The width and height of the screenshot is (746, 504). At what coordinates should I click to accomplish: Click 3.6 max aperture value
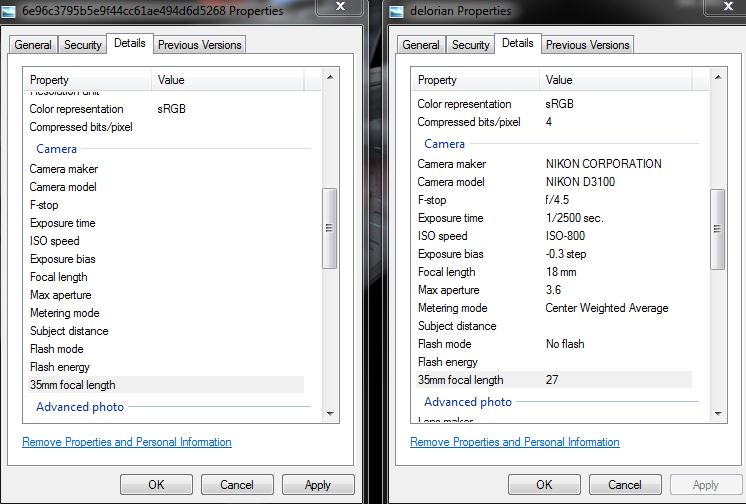click(553, 290)
